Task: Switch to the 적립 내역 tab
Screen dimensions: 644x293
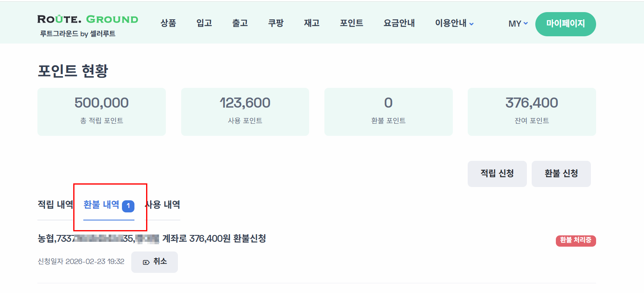Action: pyautogui.click(x=54, y=205)
